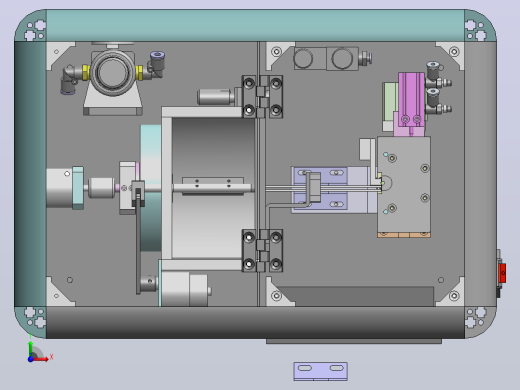
Task: Select the red power switch on enclosure side
Action: coord(502,273)
